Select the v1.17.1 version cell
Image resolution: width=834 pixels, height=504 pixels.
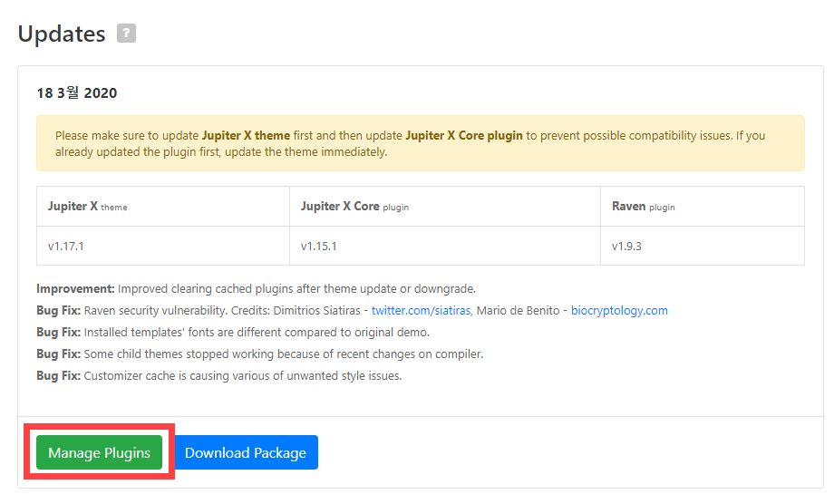point(163,247)
